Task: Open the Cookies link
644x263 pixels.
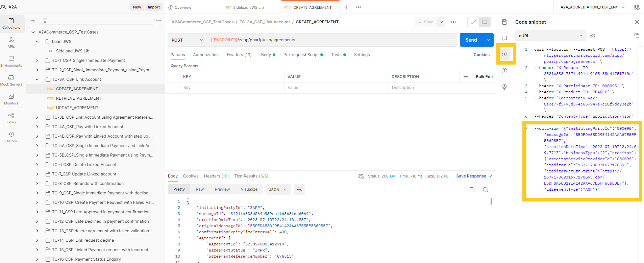Action: click(x=481, y=55)
